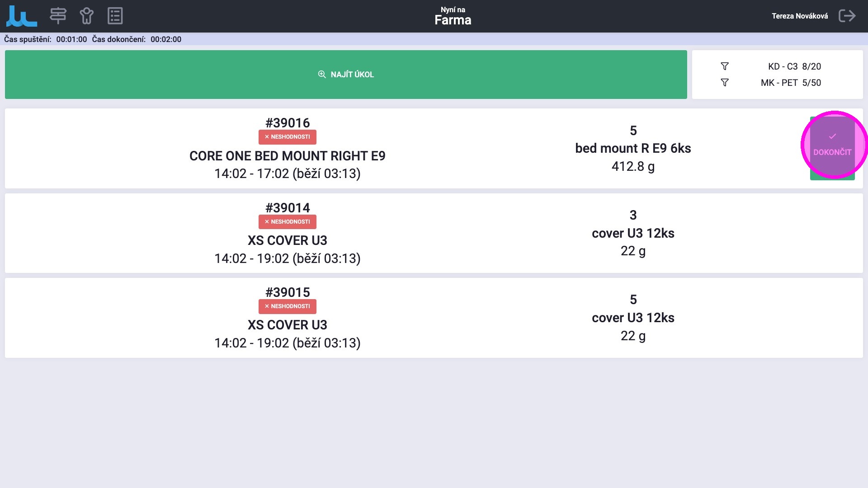Click the Farma location heading
The height and width of the screenshot is (488, 868).
point(453,20)
